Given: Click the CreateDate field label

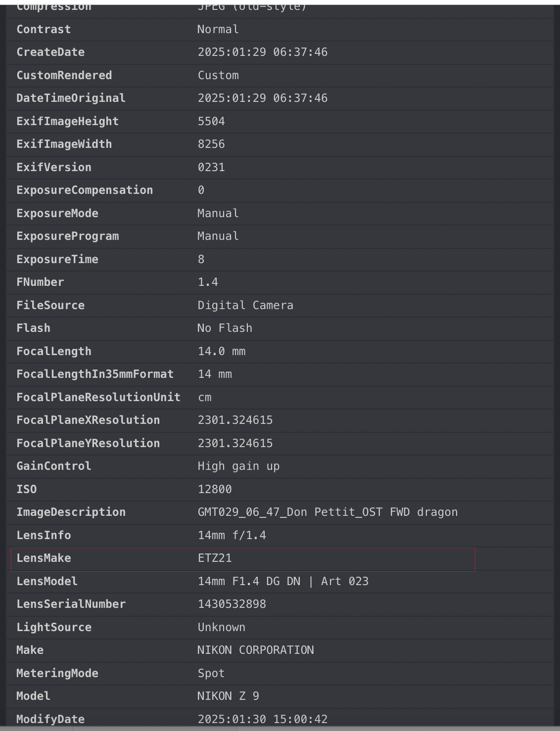Looking at the screenshot, I should (x=50, y=52).
